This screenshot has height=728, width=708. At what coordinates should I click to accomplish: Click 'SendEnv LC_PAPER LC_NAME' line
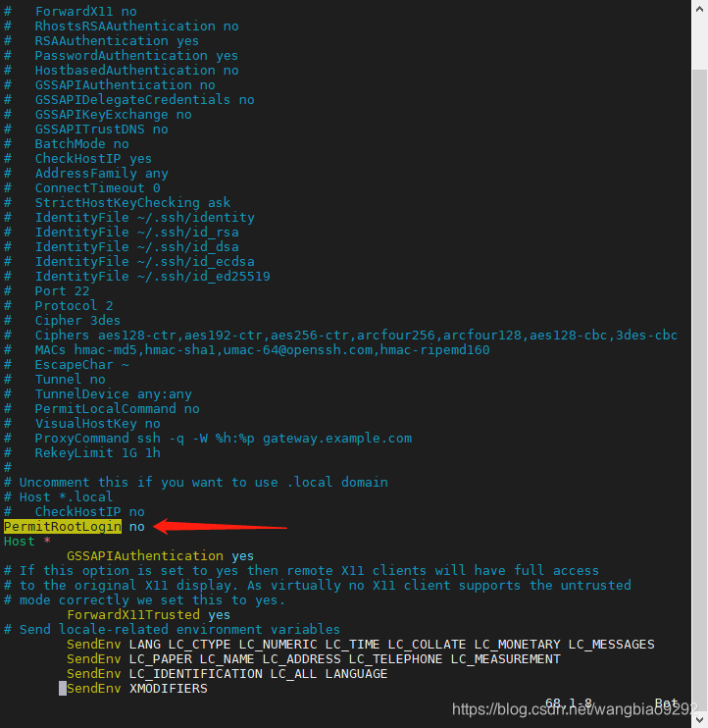[x=313, y=658]
